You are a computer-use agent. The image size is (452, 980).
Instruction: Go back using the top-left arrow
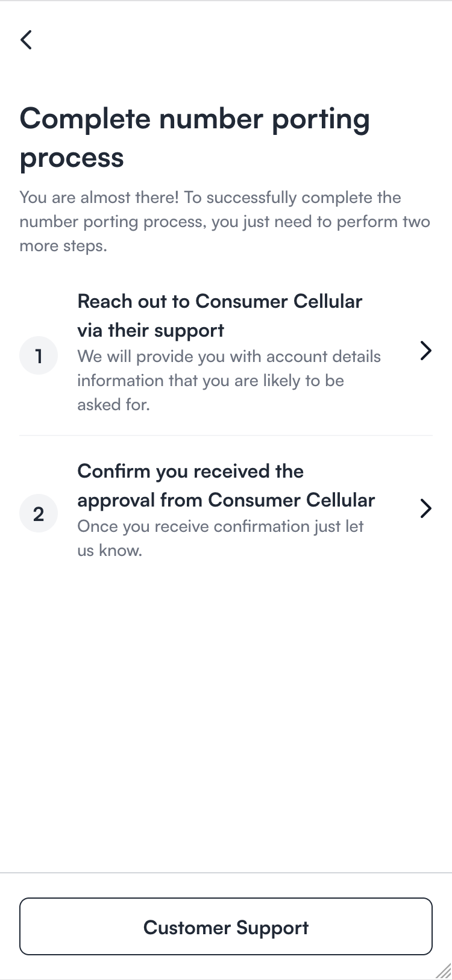26,40
